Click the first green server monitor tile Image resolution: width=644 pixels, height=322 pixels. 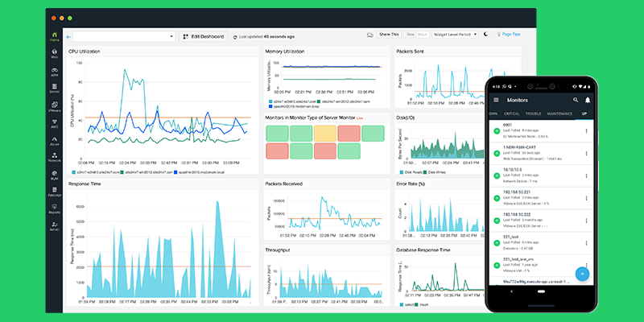tap(277, 134)
